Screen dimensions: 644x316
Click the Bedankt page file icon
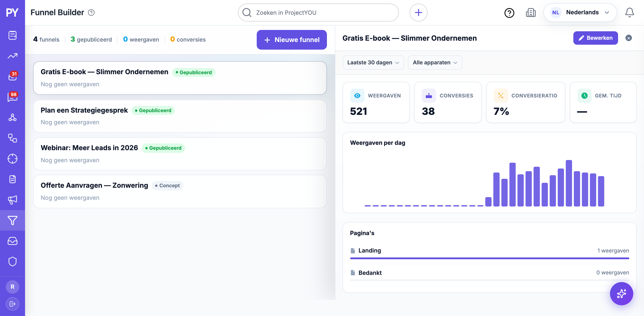tap(353, 273)
